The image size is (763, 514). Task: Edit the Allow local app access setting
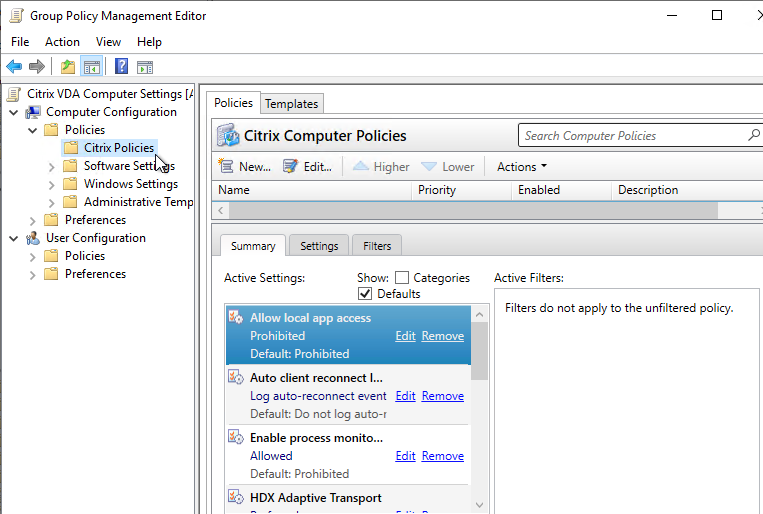[405, 336]
